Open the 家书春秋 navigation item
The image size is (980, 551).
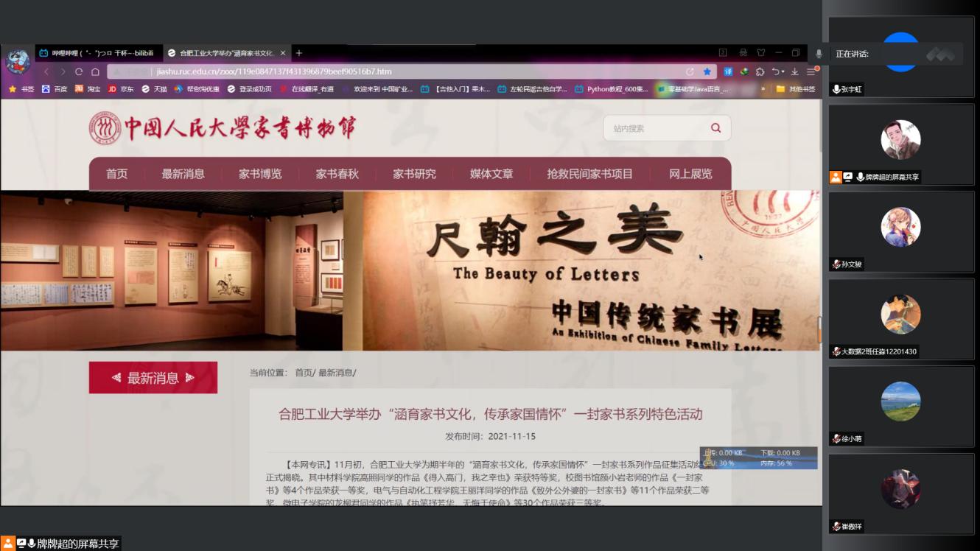(337, 174)
